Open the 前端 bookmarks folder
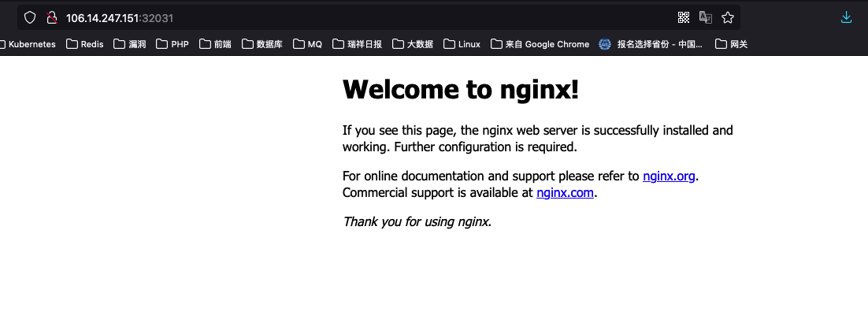This screenshot has height=312, width=868. point(215,44)
